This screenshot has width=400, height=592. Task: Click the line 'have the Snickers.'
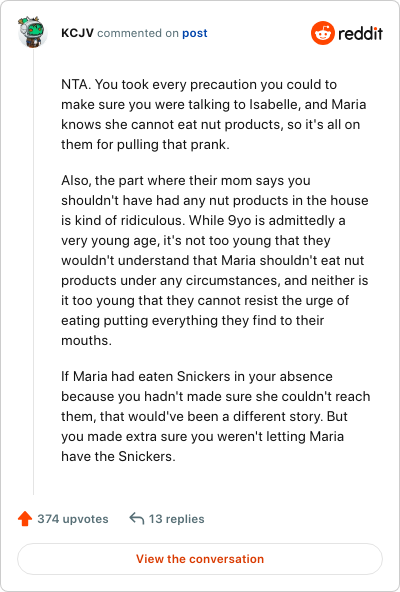click(118, 456)
